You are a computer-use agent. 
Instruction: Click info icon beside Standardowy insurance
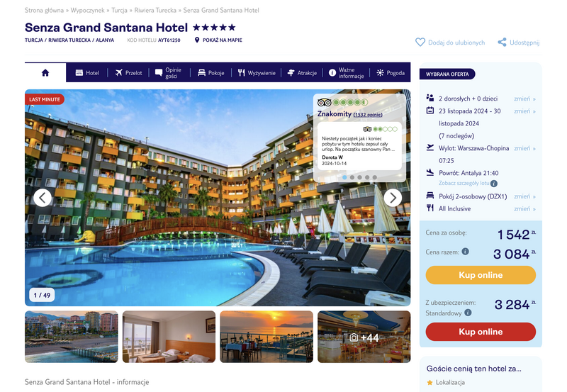coord(468,313)
